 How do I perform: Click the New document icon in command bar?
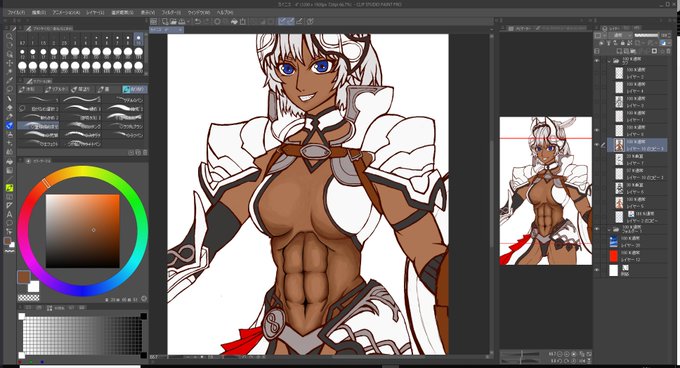tap(165, 21)
